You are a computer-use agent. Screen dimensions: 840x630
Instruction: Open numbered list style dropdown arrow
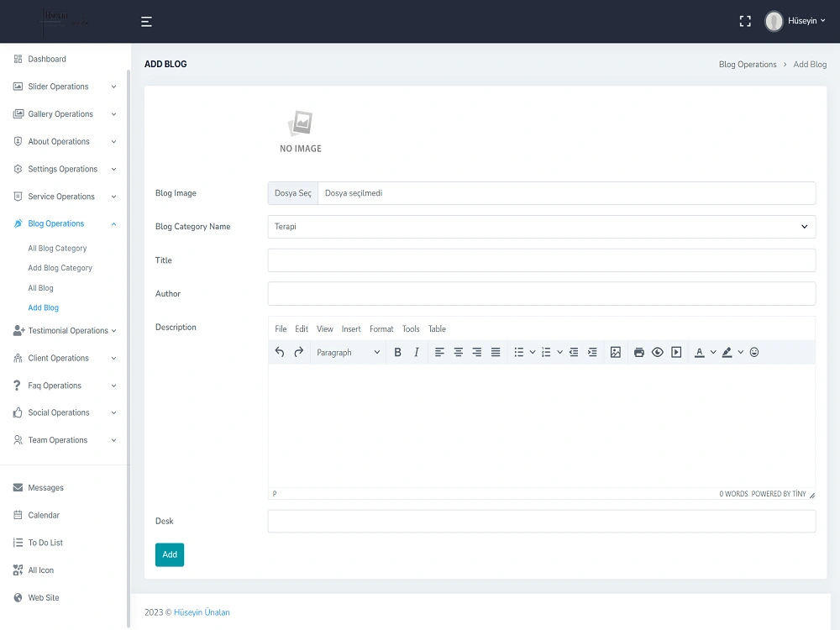559,352
